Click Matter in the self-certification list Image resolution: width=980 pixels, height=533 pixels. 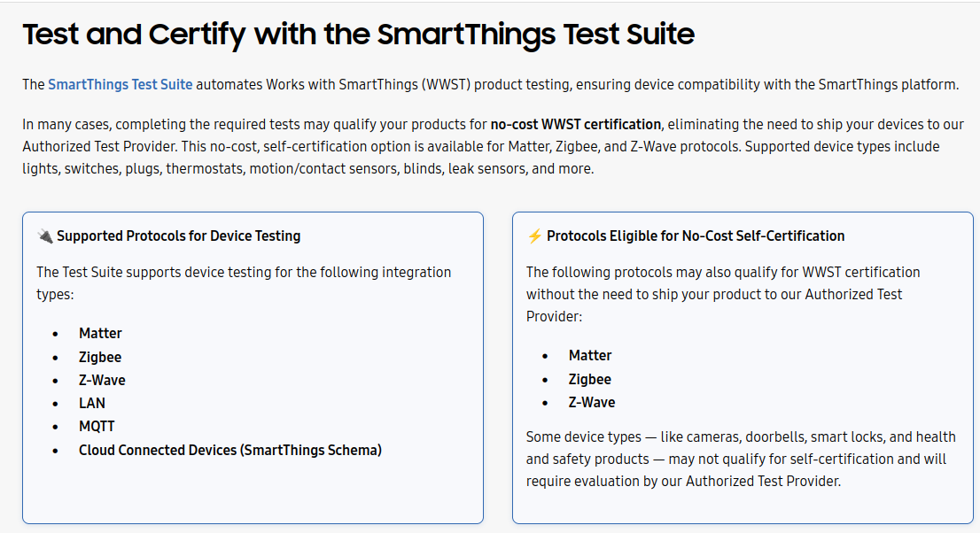[590, 355]
